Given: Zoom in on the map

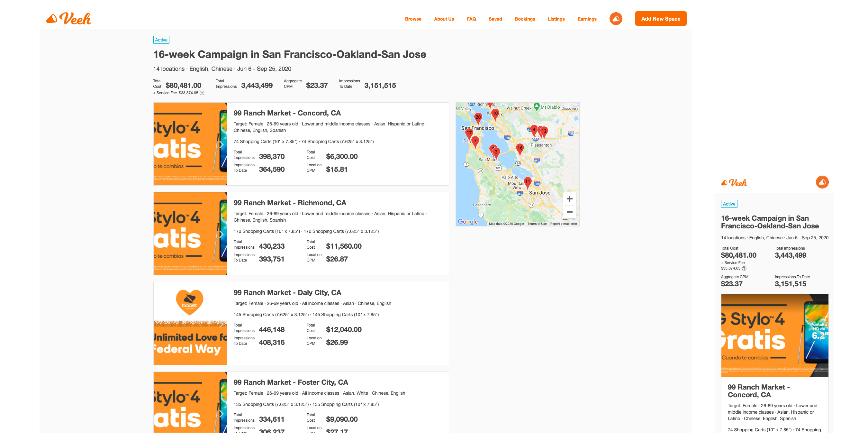Looking at the screenshot, I should (x=569, y=199).
